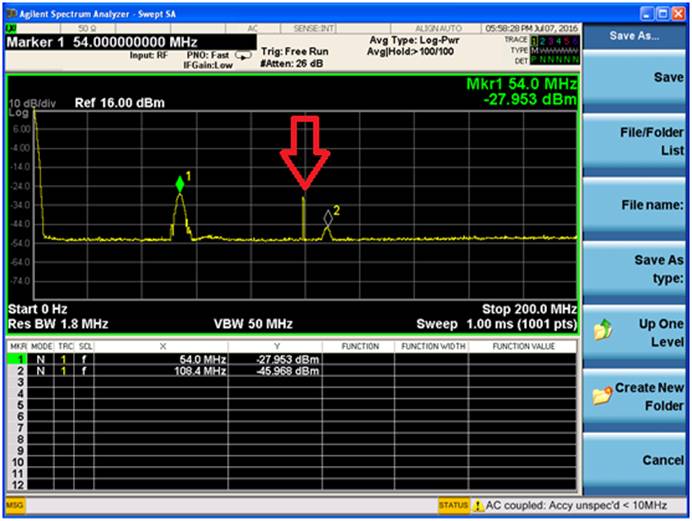The height and width of the screenshot is (521, 692).
Task: Click the Input: RF label
Action: coord(149,55)
